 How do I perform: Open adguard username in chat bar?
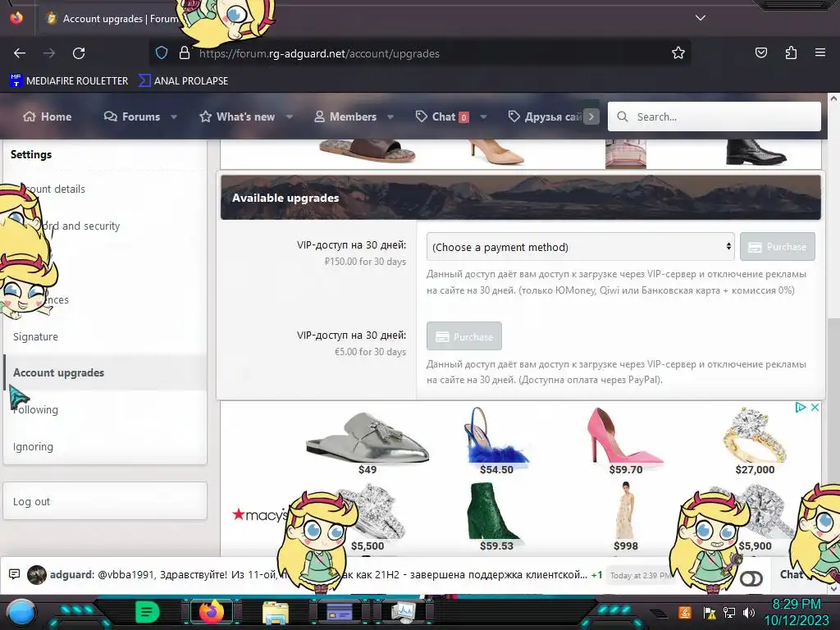[71, 575]
